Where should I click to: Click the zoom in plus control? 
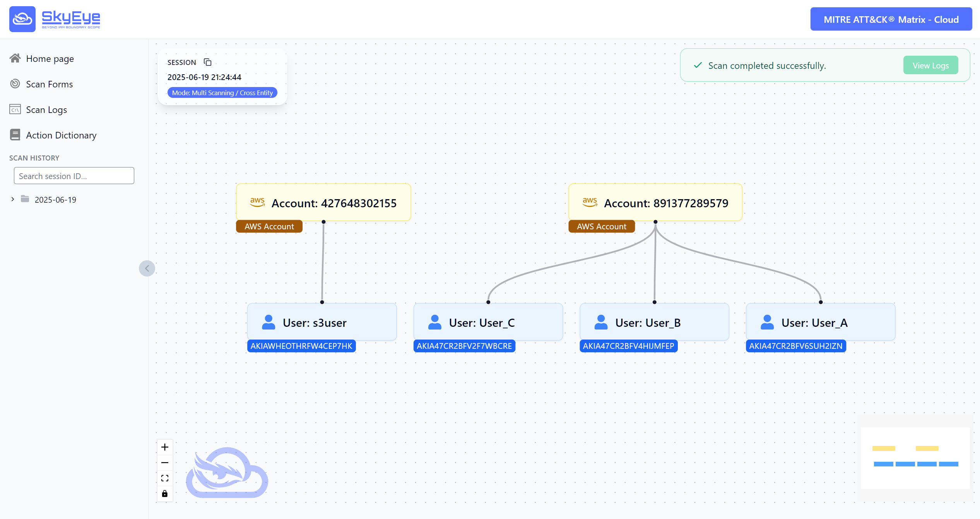click(165, 447)
